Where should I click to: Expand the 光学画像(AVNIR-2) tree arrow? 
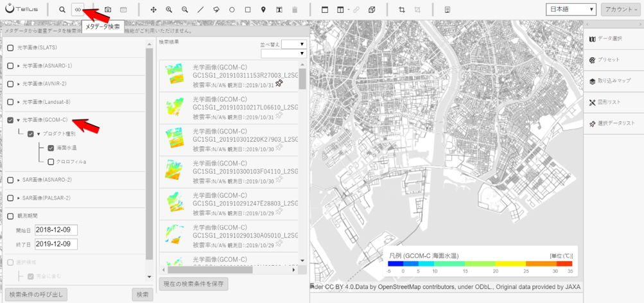tap(19, 83)
